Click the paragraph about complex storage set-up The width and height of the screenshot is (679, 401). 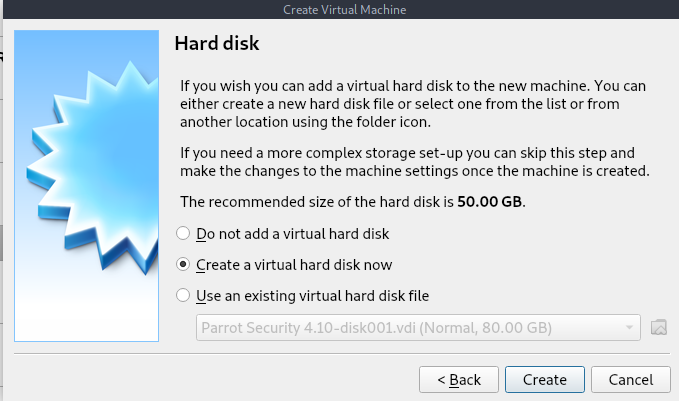coord(415,162)
